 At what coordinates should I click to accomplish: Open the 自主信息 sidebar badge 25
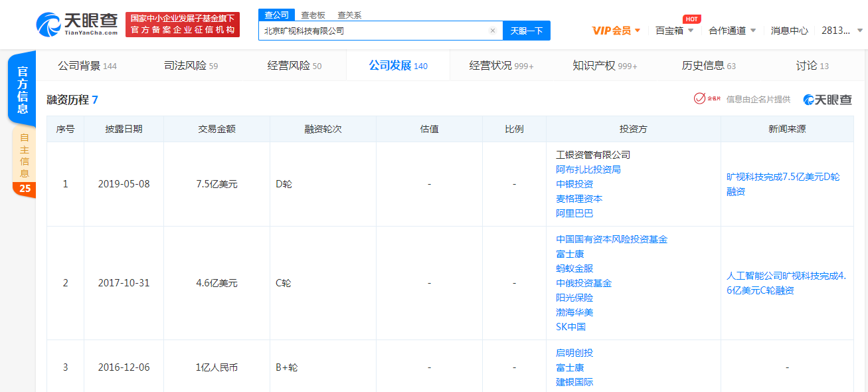click(x=25, y=189)
